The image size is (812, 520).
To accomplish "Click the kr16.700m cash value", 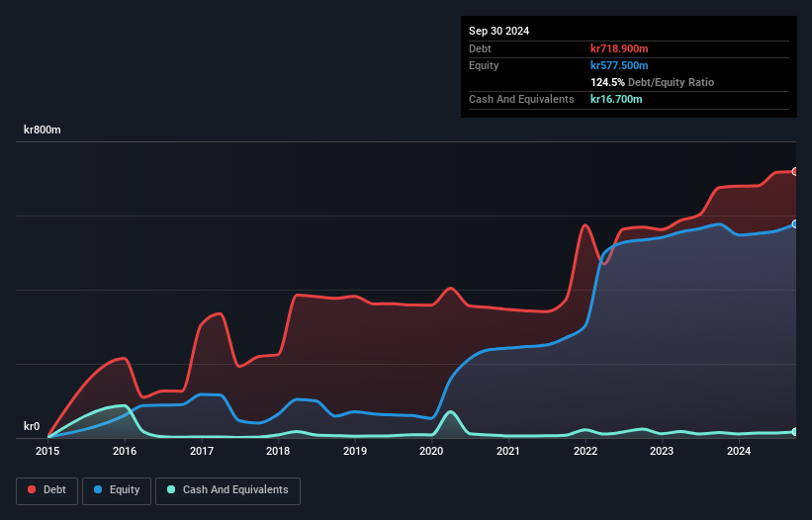I will point(616,99).
